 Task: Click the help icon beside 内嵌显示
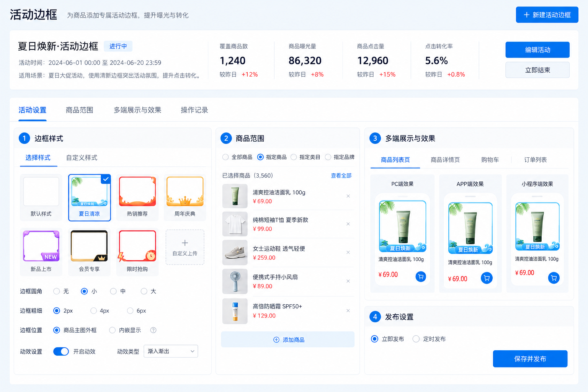pyautogui.click(x=153, y=330)
